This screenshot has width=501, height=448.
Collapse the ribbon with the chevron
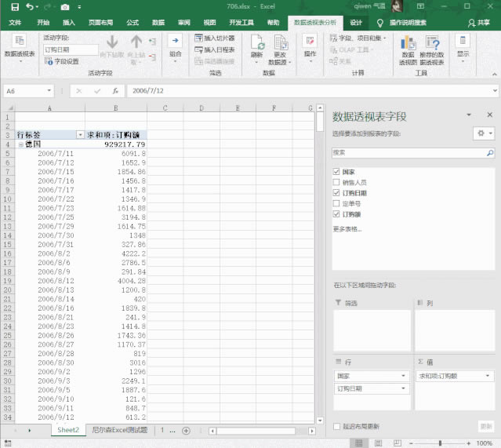(x=494, y=75)
